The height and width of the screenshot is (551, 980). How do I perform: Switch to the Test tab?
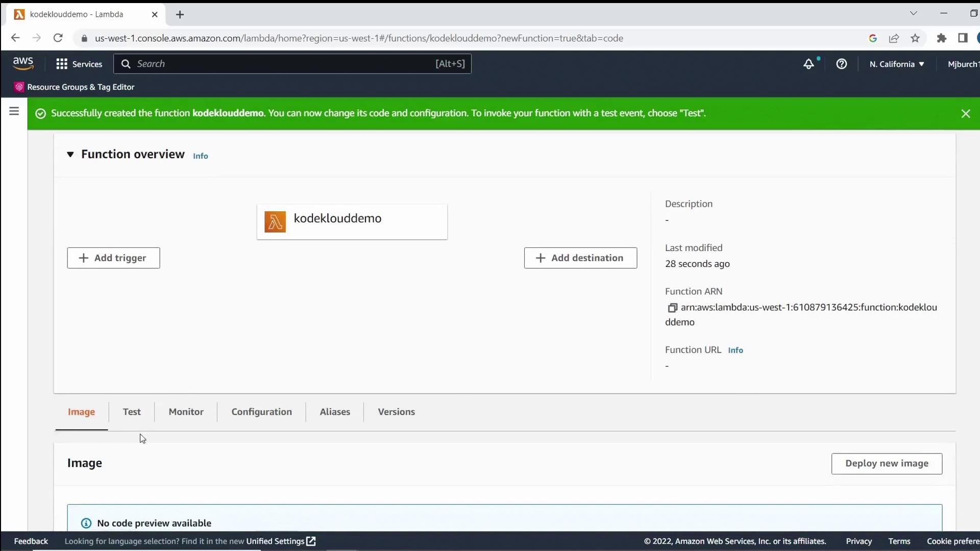tap(132, 412)
